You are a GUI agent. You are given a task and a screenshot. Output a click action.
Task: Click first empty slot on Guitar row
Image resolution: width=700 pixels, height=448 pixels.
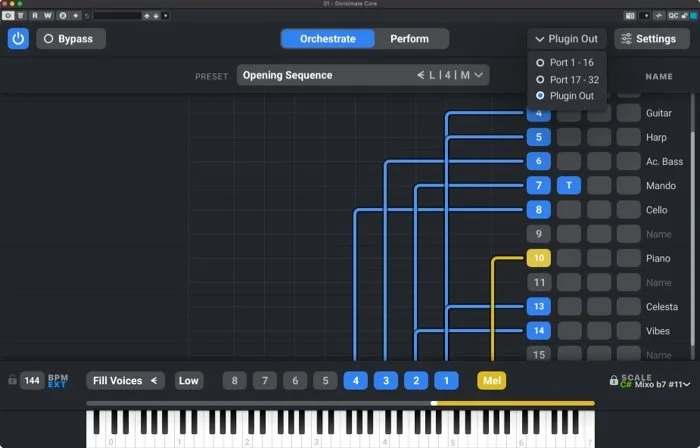(569, 113)
